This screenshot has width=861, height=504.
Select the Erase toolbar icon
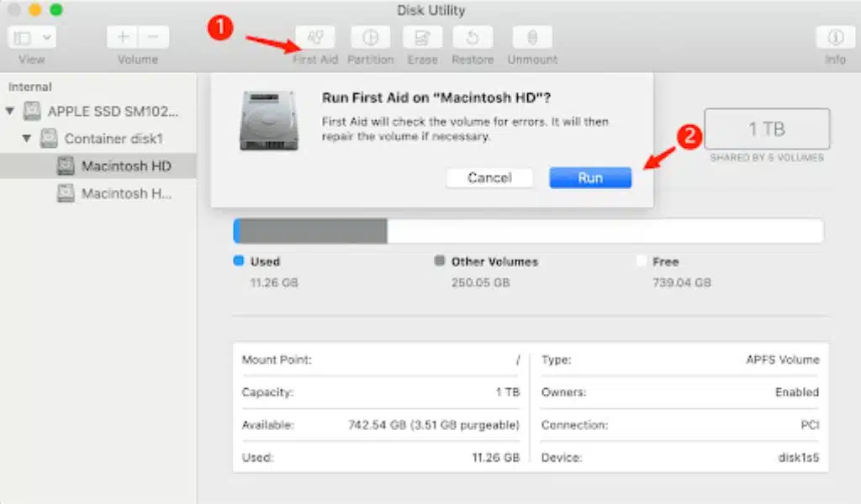422,38
